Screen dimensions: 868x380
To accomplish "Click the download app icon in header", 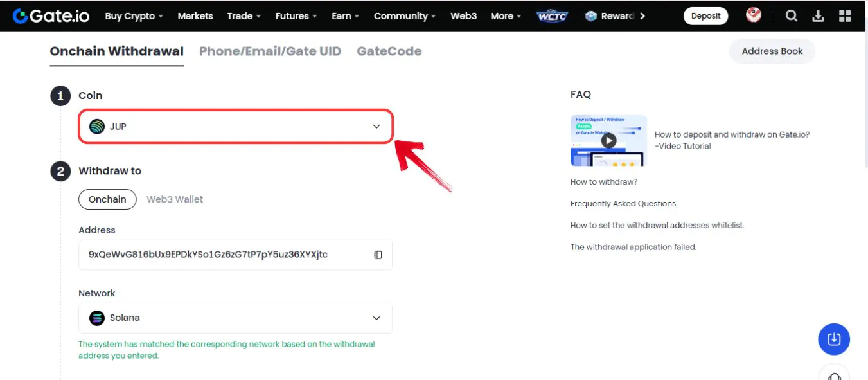I will point(819,16).
